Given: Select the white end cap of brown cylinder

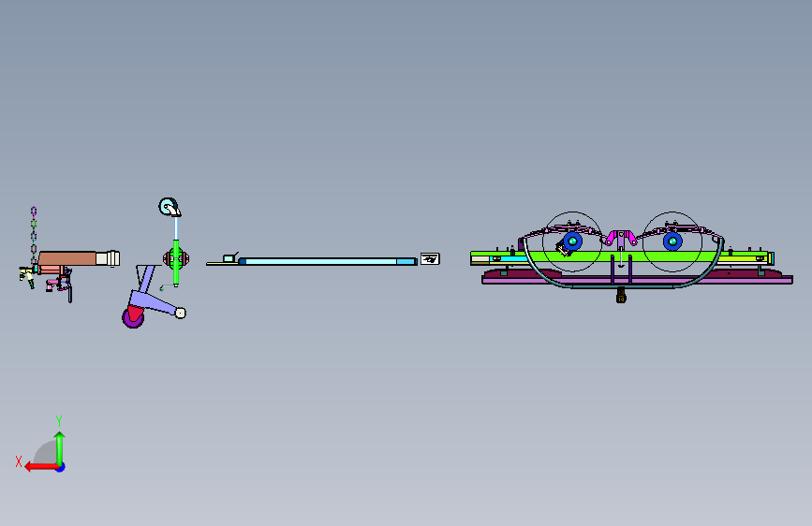Looking at the screenshot, I should point(109,258).
